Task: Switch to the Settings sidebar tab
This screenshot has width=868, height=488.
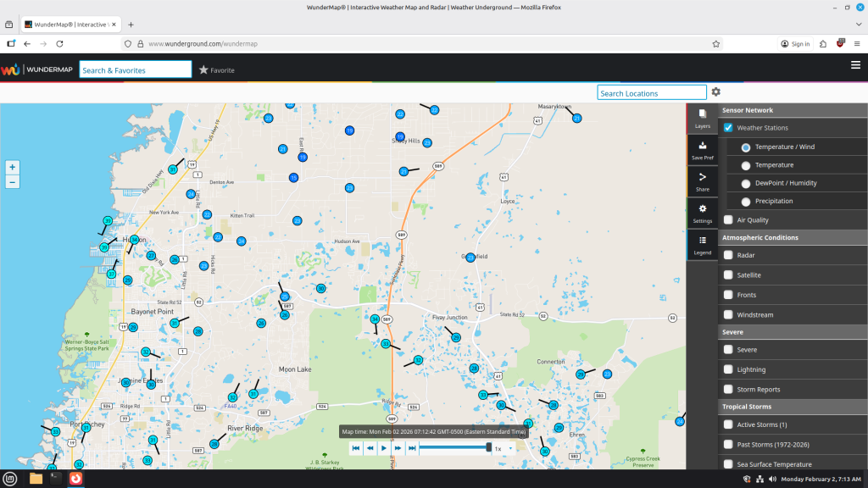Action: pyautogui.click(x=702, y=213)
